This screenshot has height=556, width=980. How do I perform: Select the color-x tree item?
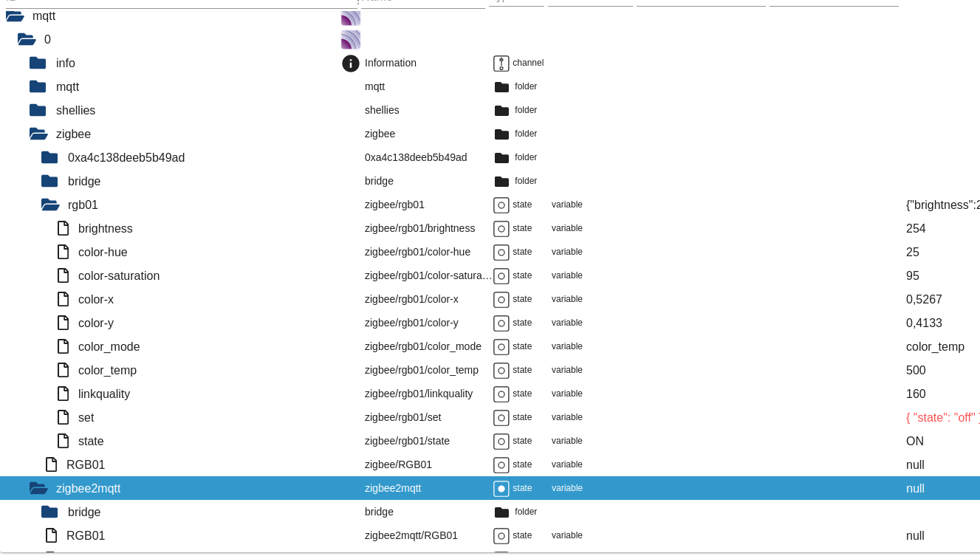coord(96,299)
